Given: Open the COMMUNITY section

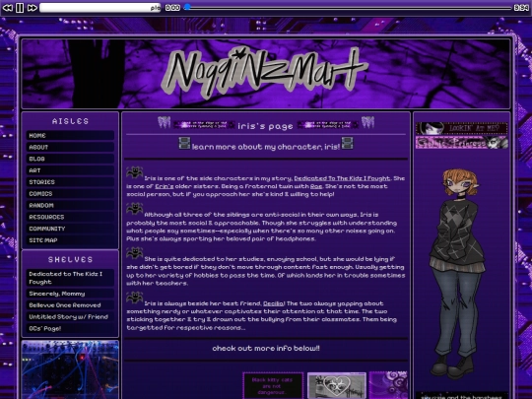Looking at the screenshot, I should click(x=70, y=229).
